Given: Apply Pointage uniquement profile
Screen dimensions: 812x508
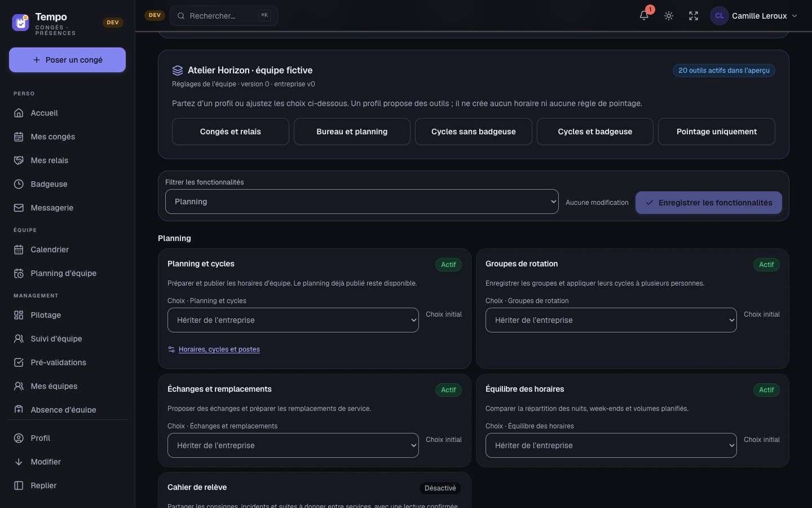Looking at the screenshot, I should coord(717,132).
